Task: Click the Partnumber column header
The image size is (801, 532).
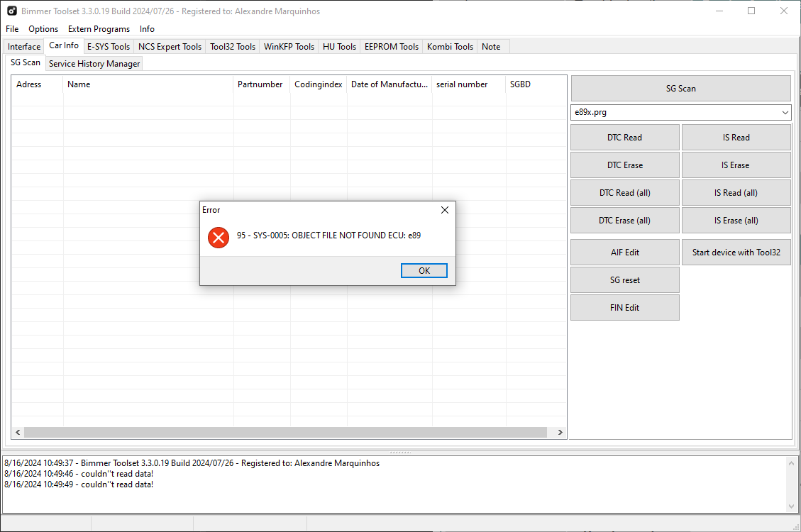Action: point(262,84)
